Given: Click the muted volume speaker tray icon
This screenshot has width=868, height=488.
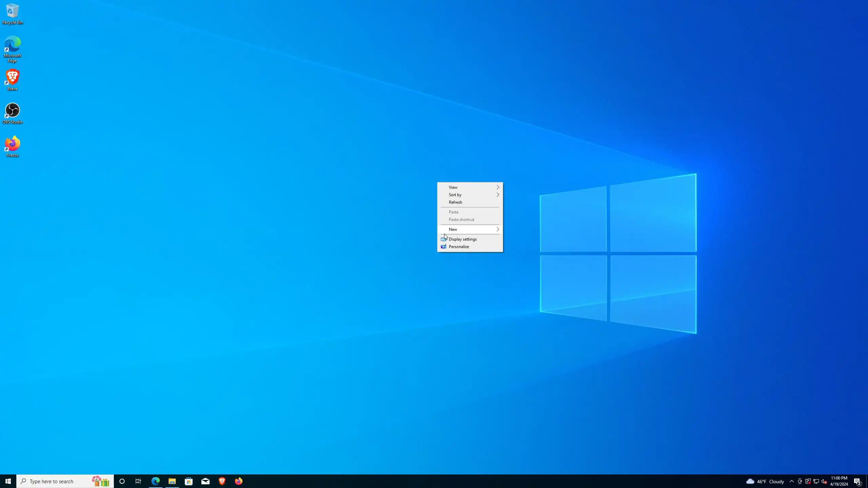Looking at the screenshot, I should point(824,482).
